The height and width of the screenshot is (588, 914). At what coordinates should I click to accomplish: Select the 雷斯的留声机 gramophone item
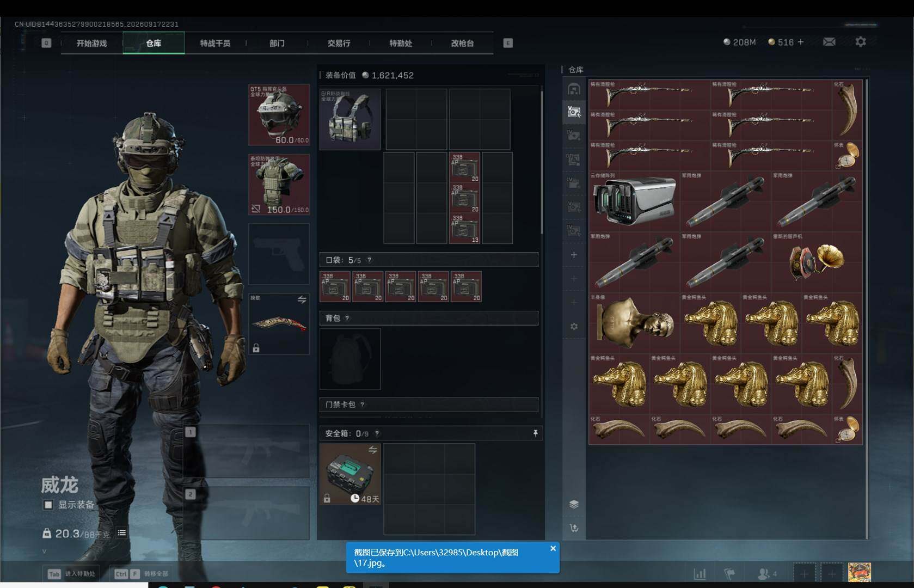[x=817, y=262]
